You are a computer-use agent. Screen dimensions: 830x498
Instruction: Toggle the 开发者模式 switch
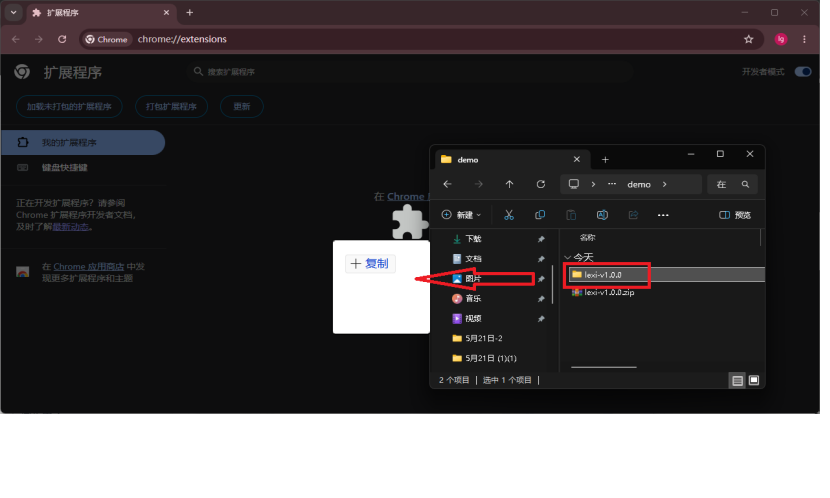803,72
